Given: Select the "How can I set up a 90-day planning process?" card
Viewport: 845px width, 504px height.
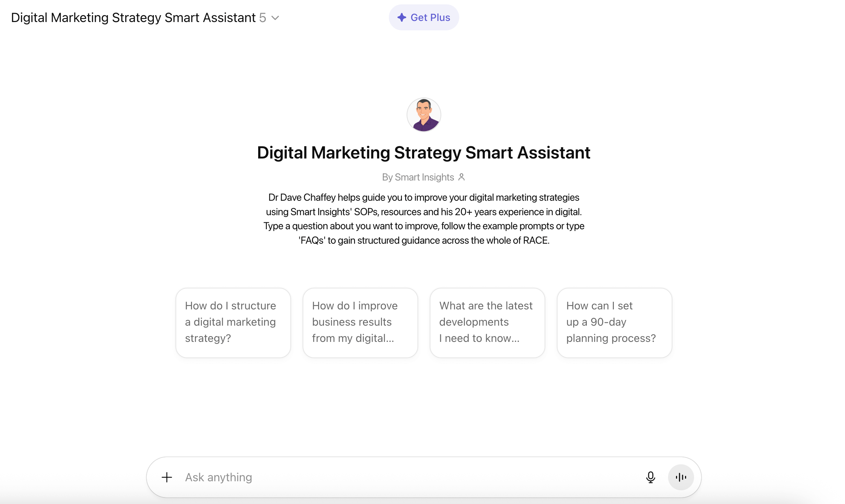Looking at the screenshot, I should [x=614, y=322].
